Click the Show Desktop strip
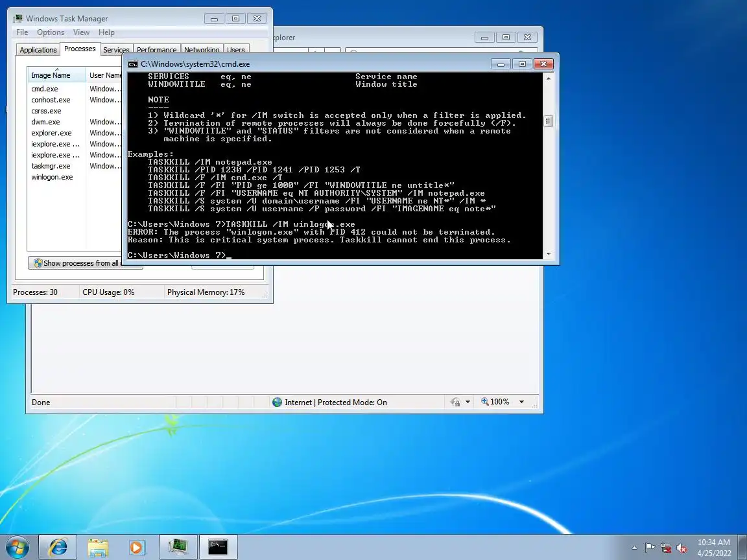Viewport: 747px width, 560px height. tap(742, 547)
